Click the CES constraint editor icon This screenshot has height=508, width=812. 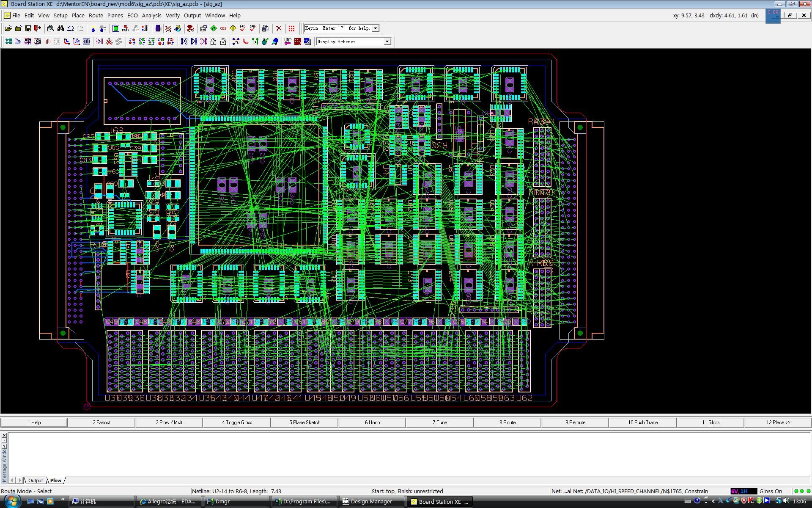pos(223,28)
